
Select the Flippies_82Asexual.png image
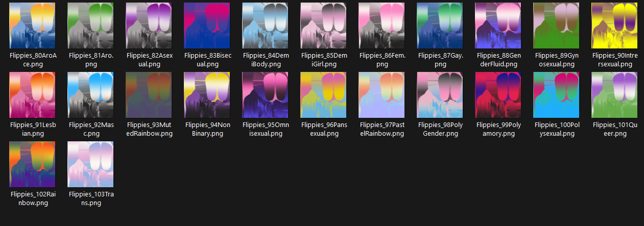(x=149, y=26)
